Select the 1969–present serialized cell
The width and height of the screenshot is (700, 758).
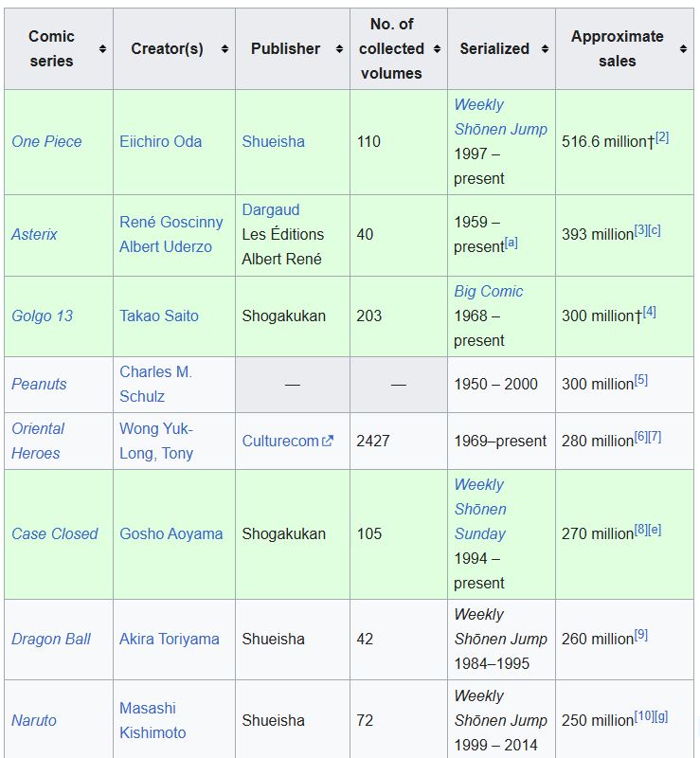click(x=500, y=441)
